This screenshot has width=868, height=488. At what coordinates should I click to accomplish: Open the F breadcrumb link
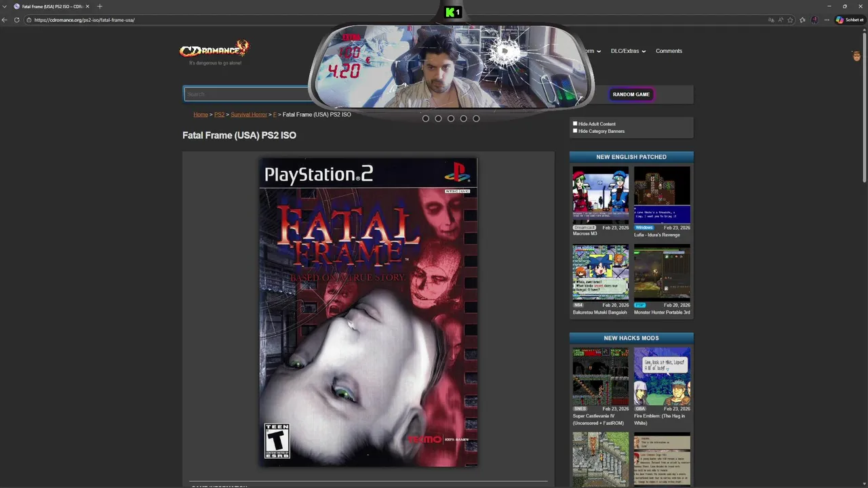275,115
